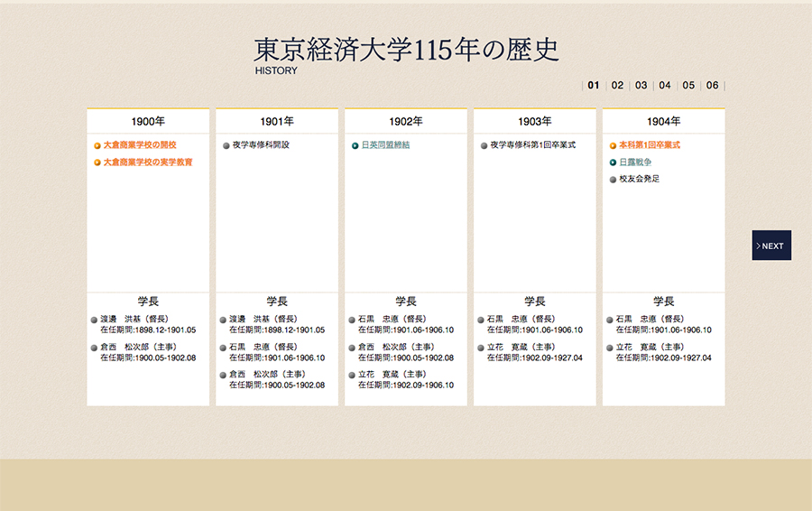Click the orange bullet beside 本科第1回卒業式

click(x=613, y=146)
